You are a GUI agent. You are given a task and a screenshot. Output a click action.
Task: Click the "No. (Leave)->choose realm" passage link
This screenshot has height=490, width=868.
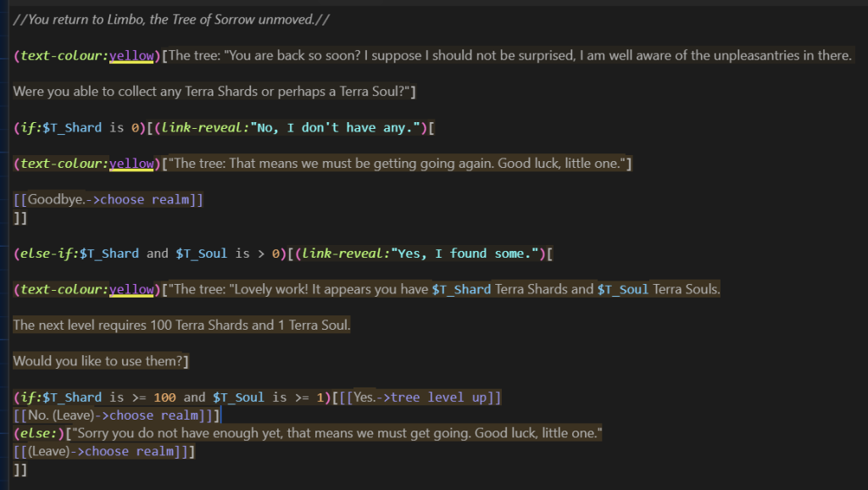tap(113, 415)
